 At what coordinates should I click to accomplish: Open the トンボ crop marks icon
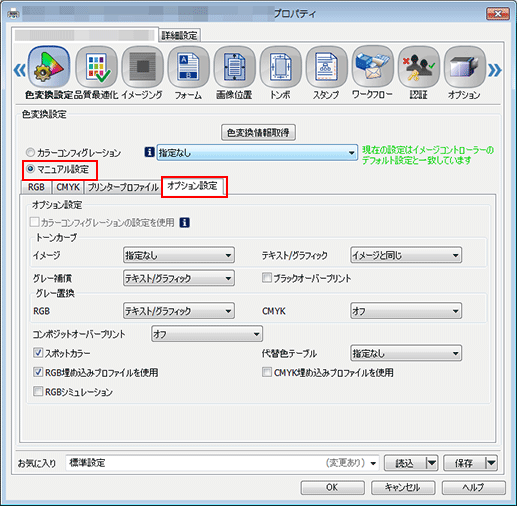(280, 67)
